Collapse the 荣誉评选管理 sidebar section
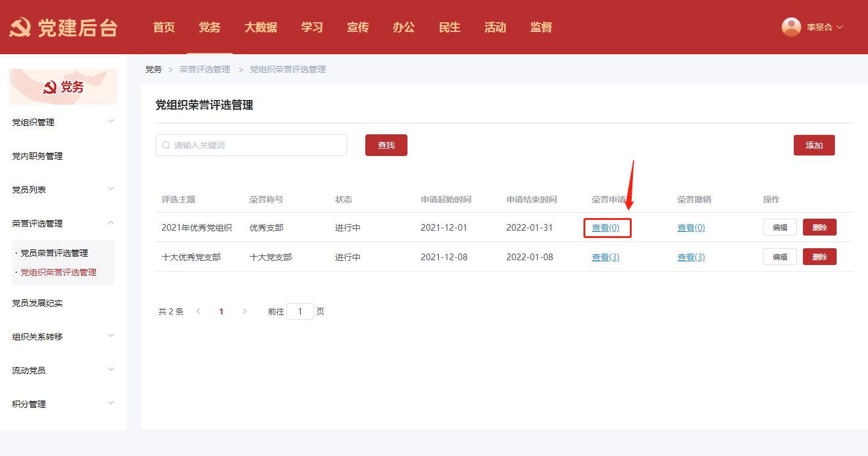868x456 pixels. 63,223
